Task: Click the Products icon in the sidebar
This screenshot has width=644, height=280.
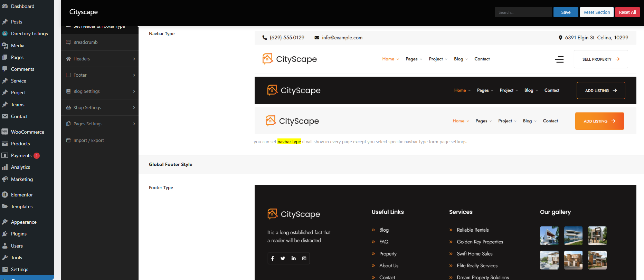Action: [5, 144]
